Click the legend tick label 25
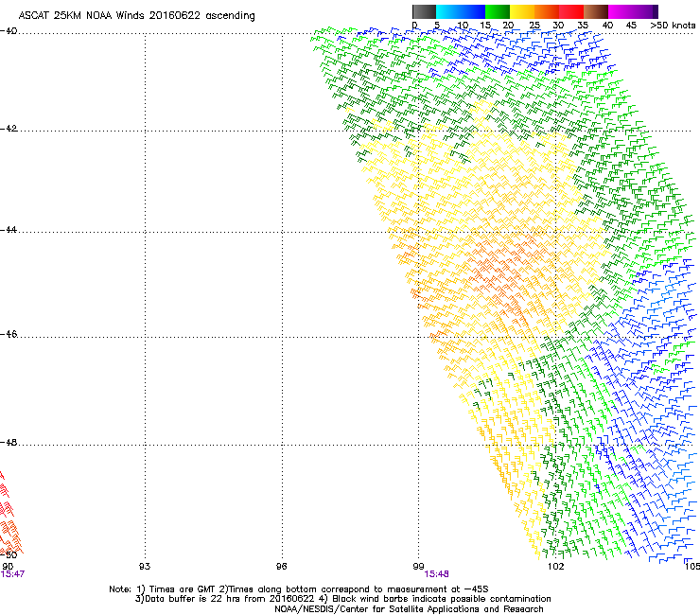The image size is (700, 615). pos(534,26)
